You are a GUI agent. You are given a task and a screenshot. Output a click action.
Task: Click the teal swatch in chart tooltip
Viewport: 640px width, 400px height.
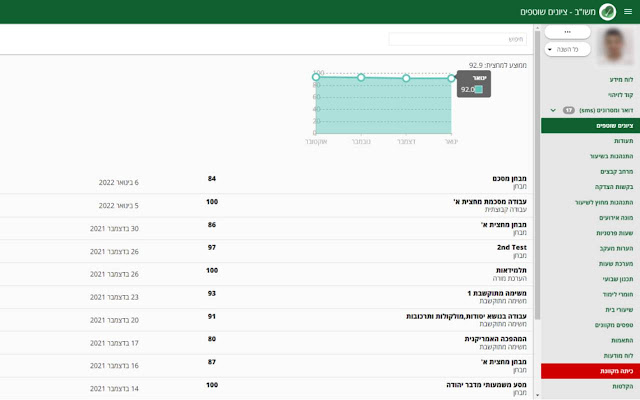click(x=479, y=89)
